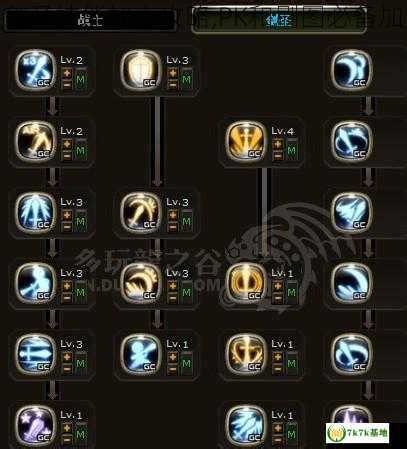This screenshot has width=407, height=449.
Task: Add a point to winged sword Lv.4 skill
Action: coord(278,144)
